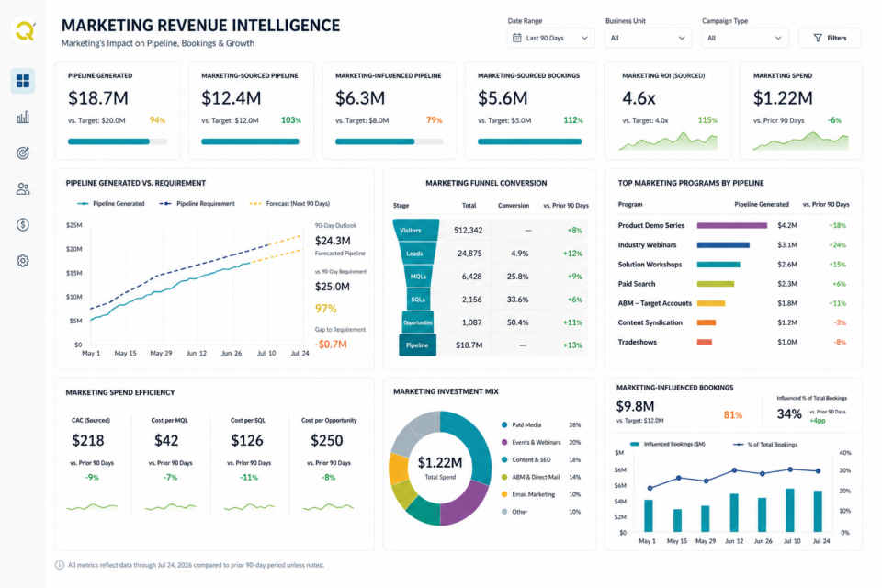882x588 pixels.
Task: Click the Conversion column header in funnel table
Action: [514, 206]
